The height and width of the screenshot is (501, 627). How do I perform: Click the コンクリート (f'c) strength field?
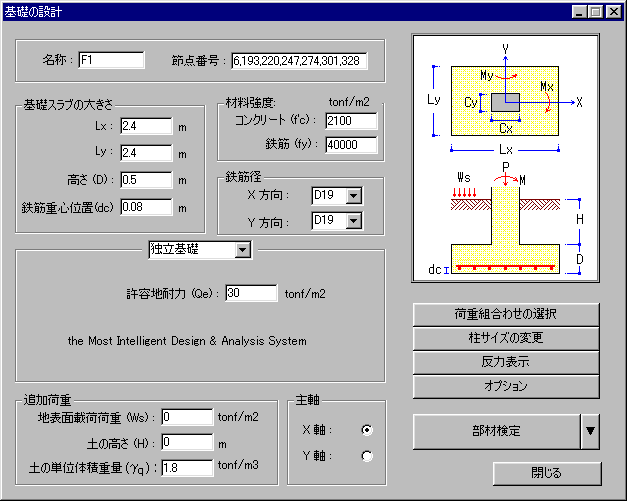click(351, 121)
